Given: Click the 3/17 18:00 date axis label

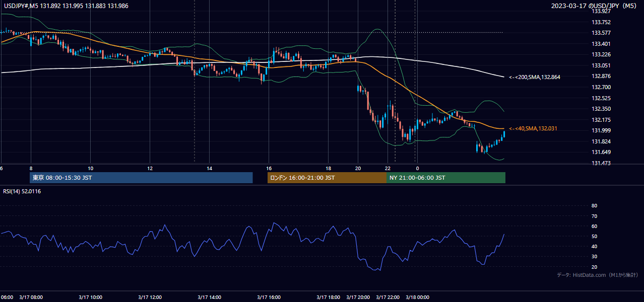Looking at the screenshot, I should 329,297.
